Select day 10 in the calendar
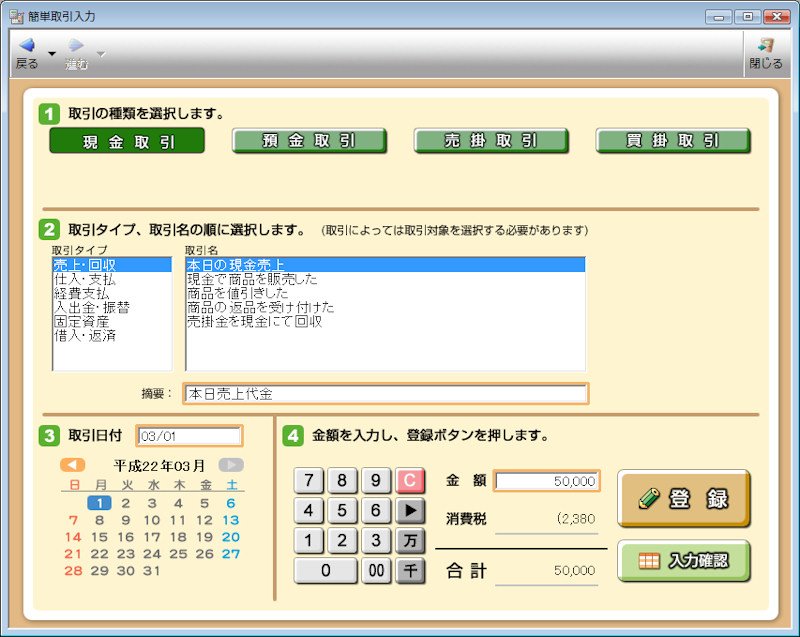 152,520
